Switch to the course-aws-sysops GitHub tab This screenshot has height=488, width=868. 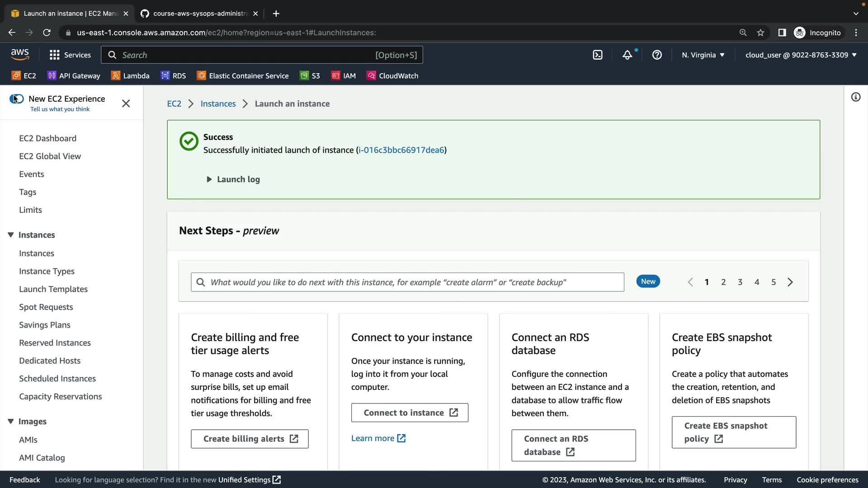click(x=199, y=14)
